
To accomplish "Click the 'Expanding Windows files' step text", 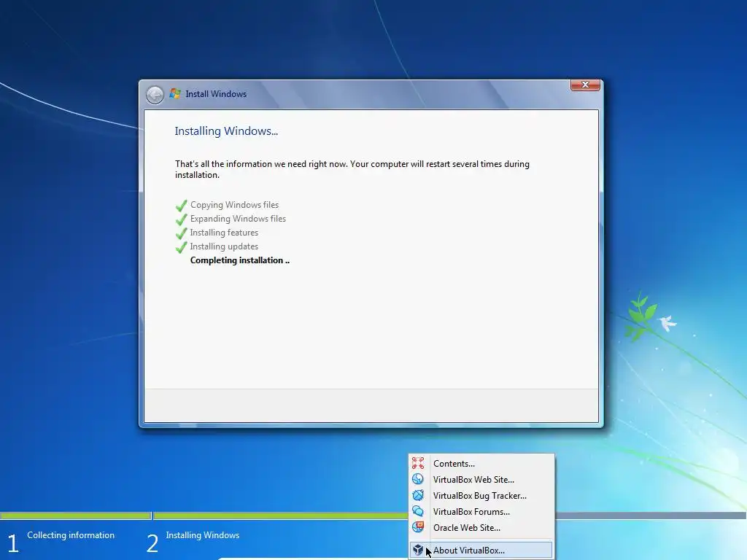I will pos(239,219).
